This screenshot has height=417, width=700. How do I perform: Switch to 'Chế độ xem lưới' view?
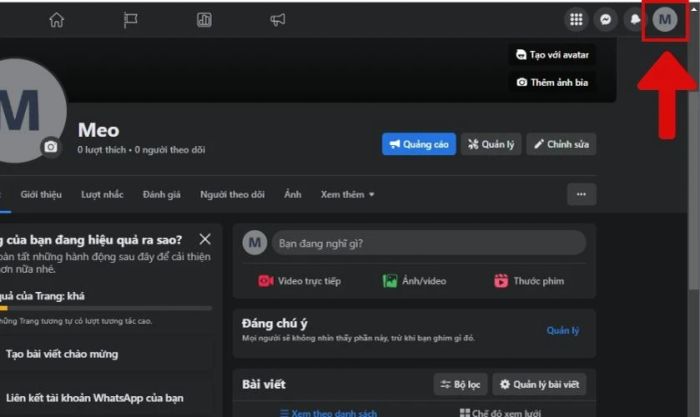500,413
